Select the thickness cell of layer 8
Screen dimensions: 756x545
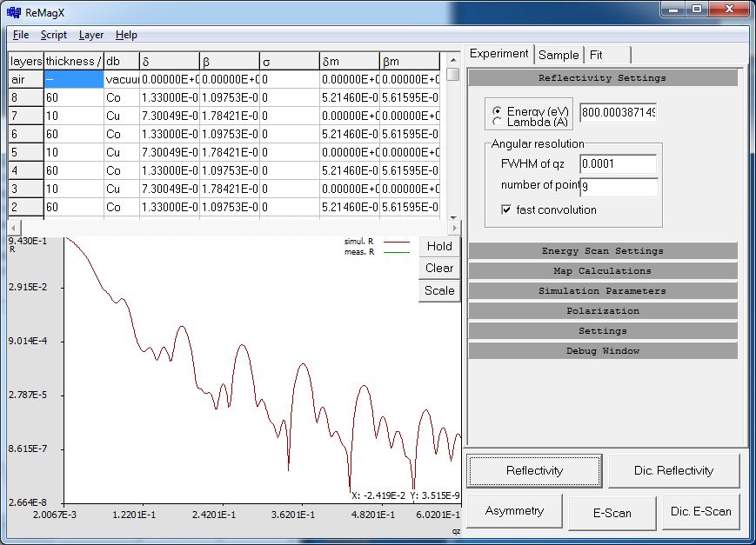[73, 98]
